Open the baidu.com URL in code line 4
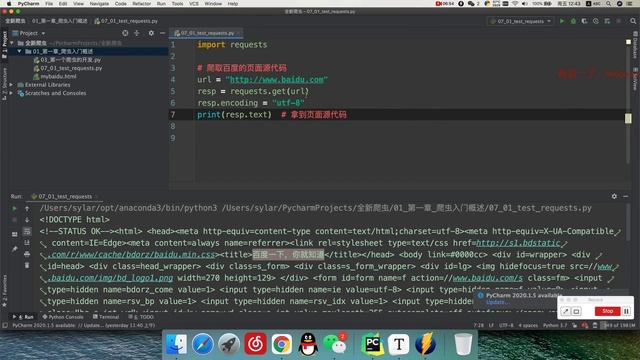Screen dimensions: 640x360 click(277, 80)
